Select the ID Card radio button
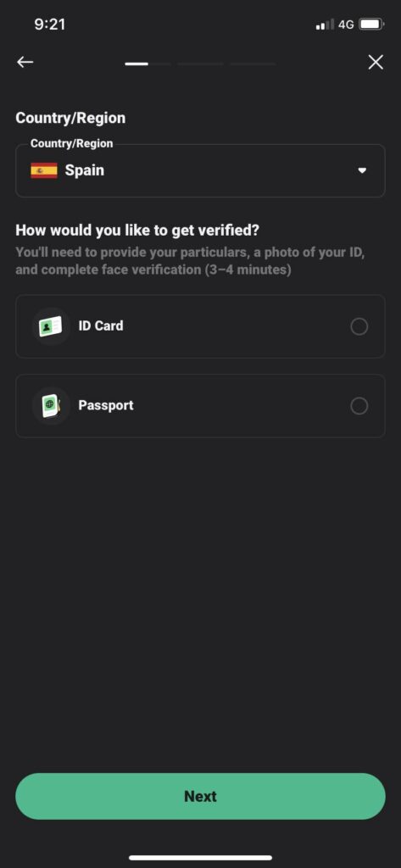 [x=359, y=326]
